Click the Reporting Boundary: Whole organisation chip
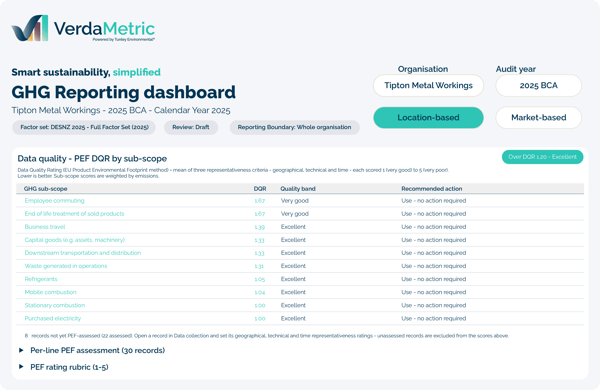This screenshot has height=390, width=600. tap(294, 127)
